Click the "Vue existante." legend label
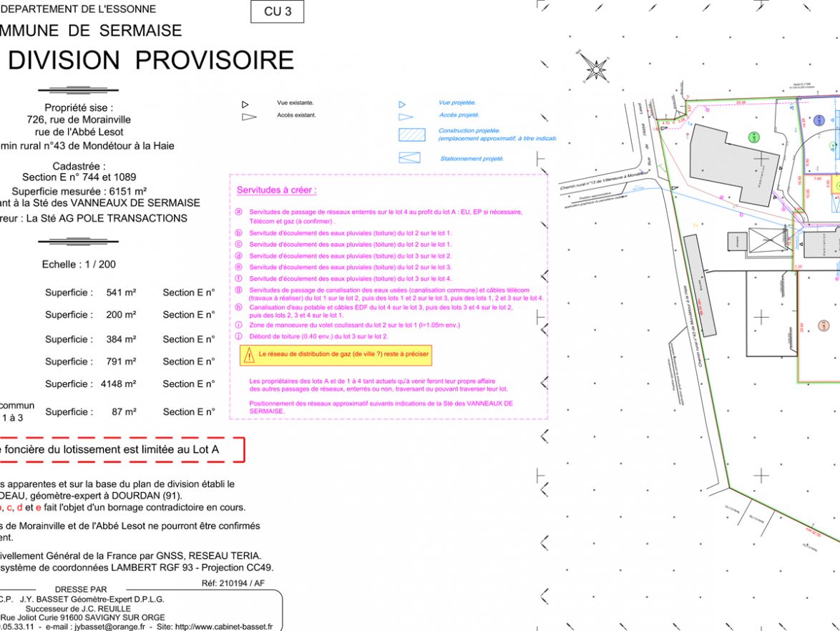 [x=296, y=103]
